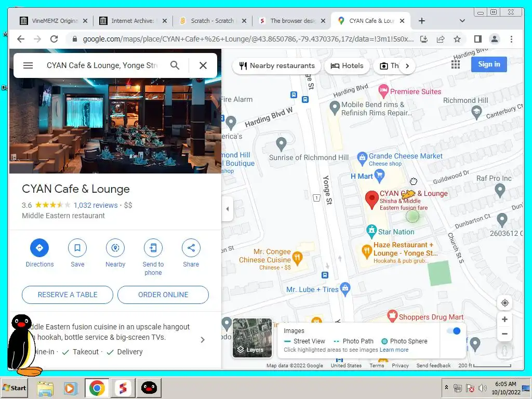532x399 pixels.
Task: Collapse the side panel
Action: 228,209
